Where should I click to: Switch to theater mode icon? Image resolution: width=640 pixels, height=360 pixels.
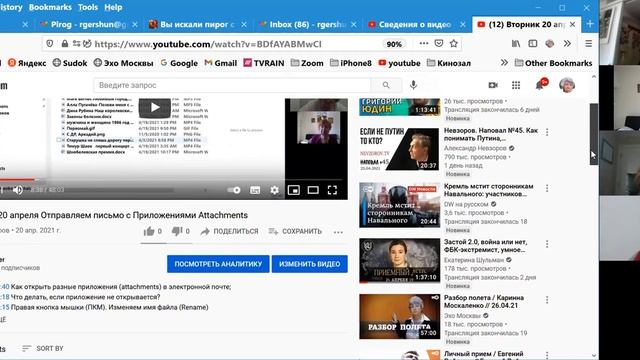(x=313, y=190)
